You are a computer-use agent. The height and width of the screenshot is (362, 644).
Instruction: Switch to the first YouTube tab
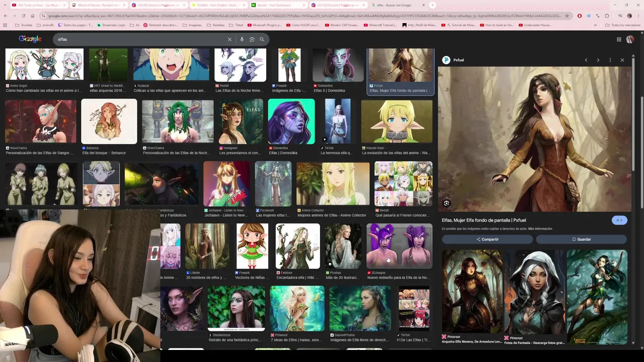38,5
